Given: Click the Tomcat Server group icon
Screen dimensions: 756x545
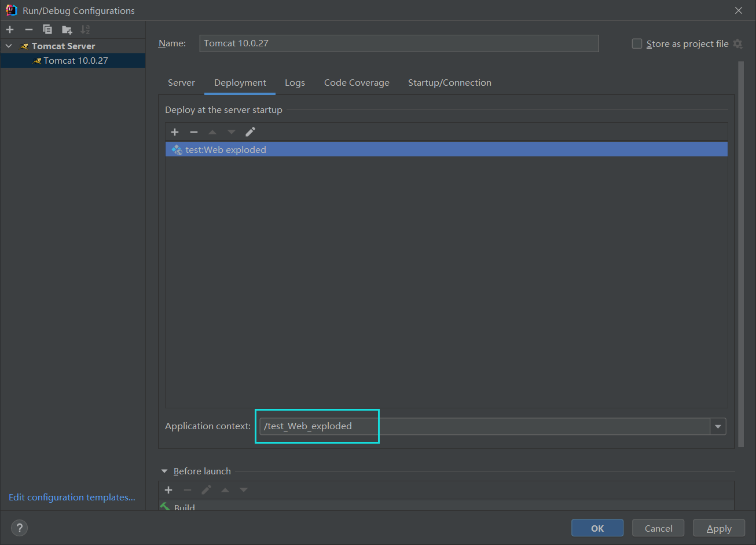Looking at the screenshot, I should (24, 46).
